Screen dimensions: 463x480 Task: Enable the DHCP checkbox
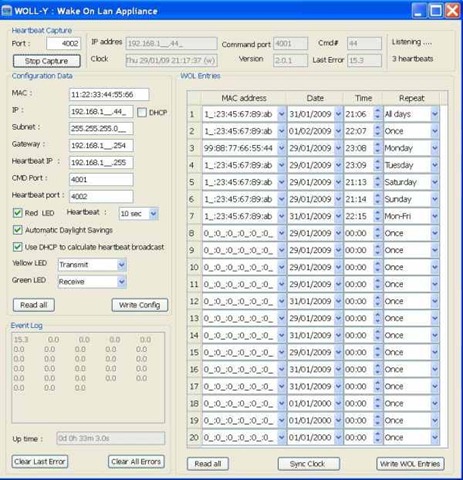(142, 112)
